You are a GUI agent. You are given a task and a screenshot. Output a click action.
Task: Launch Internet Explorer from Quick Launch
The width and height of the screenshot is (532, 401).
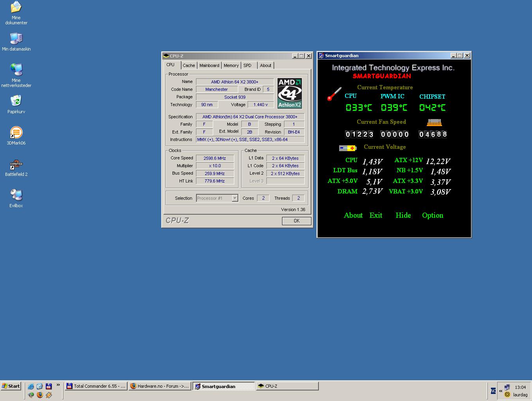(x=31, y=386)
